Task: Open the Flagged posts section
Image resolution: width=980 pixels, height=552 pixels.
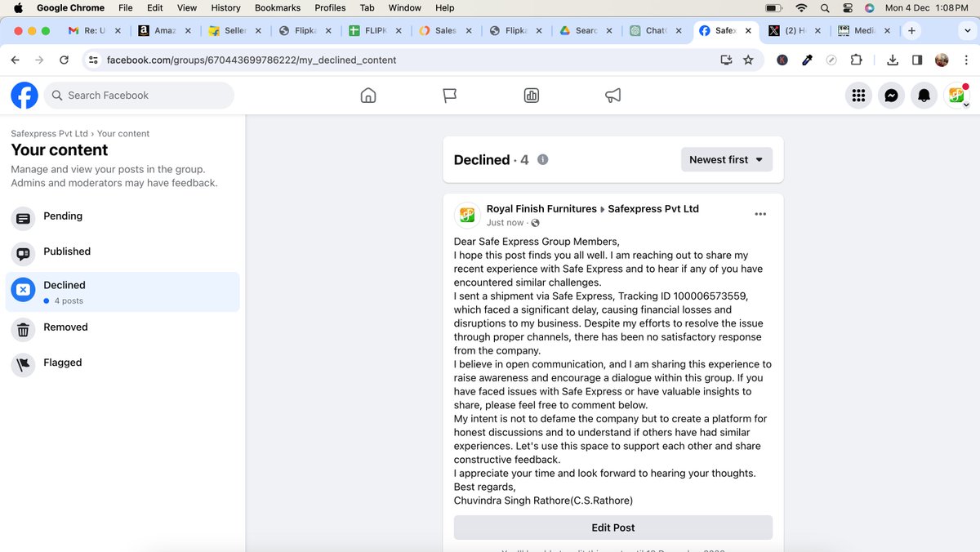Action: (122, 363)
